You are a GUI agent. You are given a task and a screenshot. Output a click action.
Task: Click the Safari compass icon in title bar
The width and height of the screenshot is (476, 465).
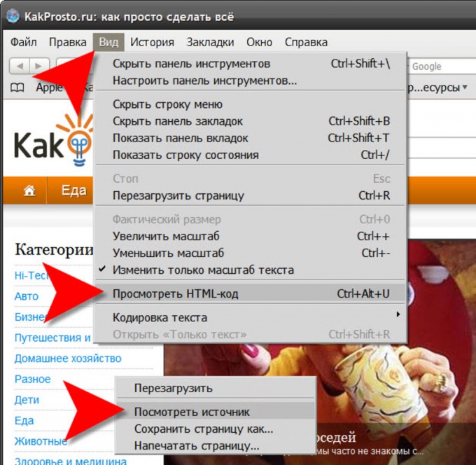13,16
